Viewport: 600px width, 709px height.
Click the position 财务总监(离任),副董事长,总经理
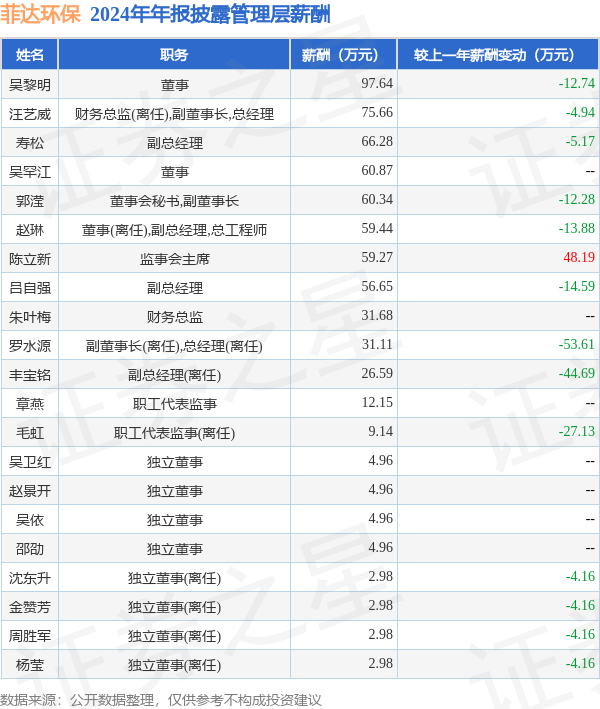174,114
